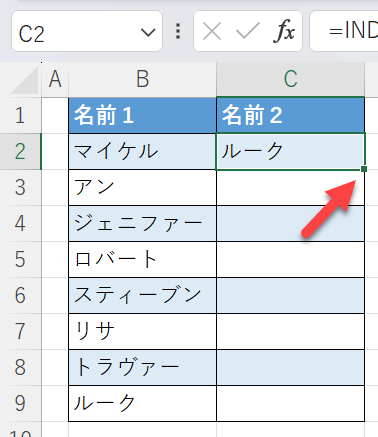Image resolution: width=378 pixels, height=437 pixels.
Task: Select cell containing ジェニファー
Action: (x=142, y=224)
